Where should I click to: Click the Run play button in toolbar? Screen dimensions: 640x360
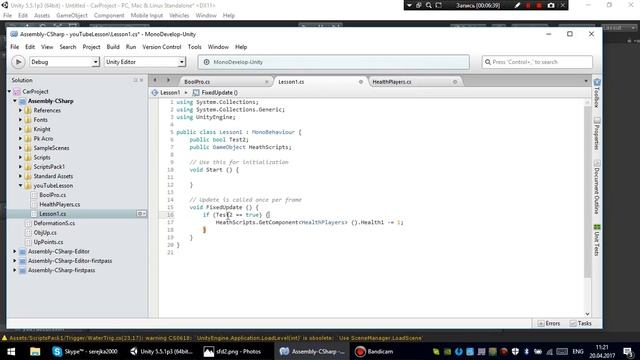(18, 62)
